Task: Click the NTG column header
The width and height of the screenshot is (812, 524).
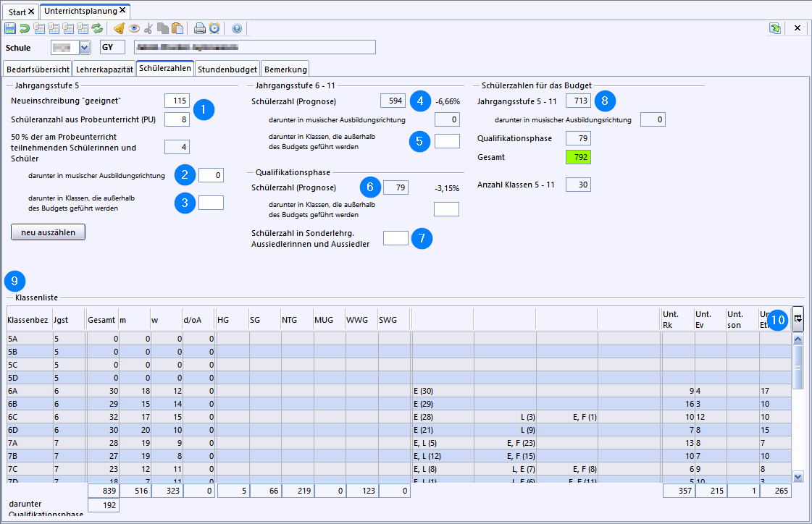Action: coord(297,320)
